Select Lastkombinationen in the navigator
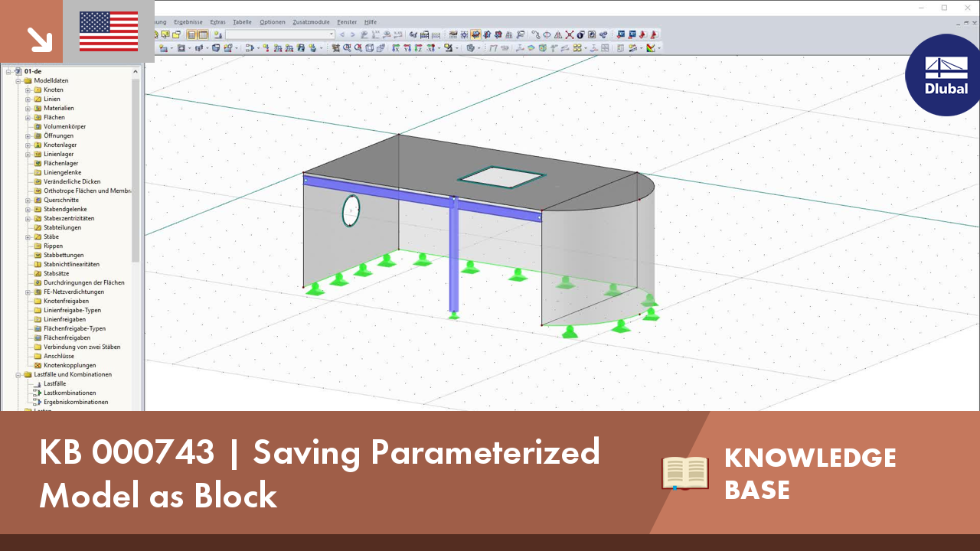 coord(67,393)
